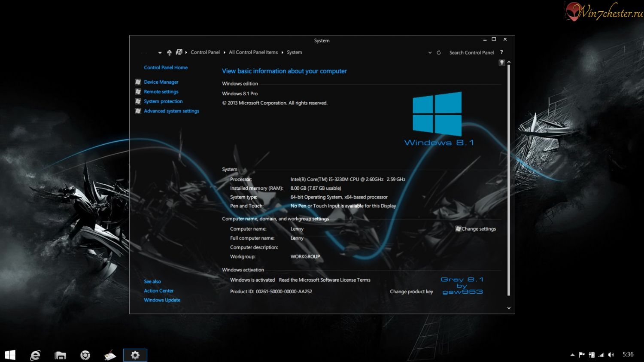
Task: Click the '8.00 GB (7.87 GB usable)' text
Action: [x=316, y=188]
